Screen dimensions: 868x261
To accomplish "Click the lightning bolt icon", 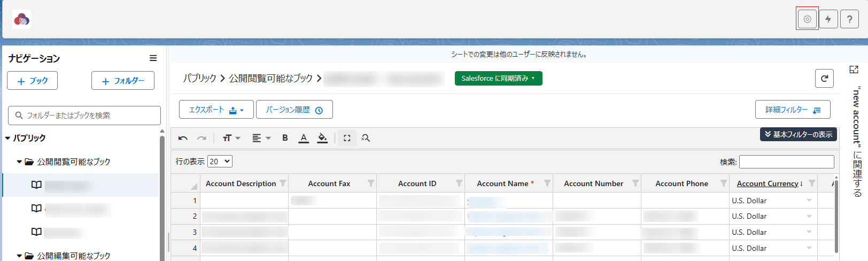I will pos(828,19).
